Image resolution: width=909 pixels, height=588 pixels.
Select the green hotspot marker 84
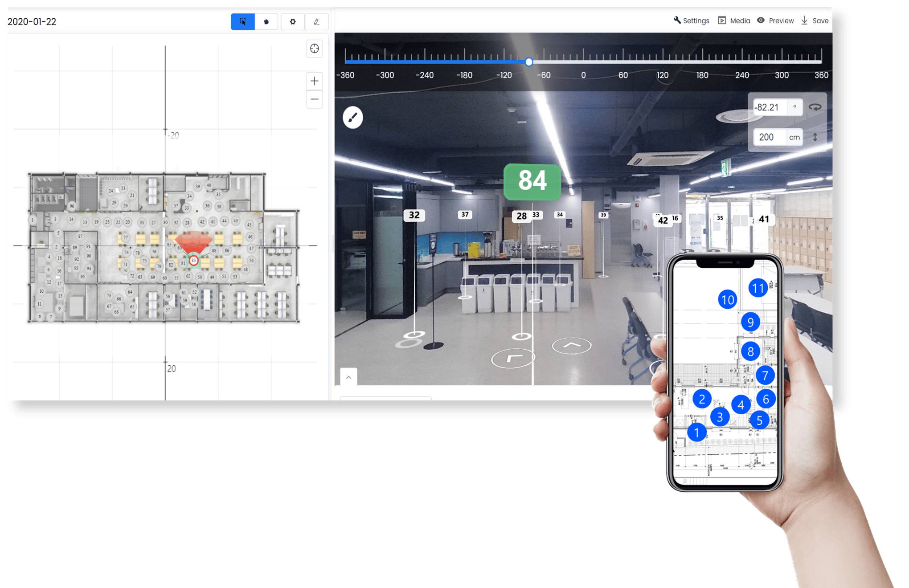coord(532,181)
